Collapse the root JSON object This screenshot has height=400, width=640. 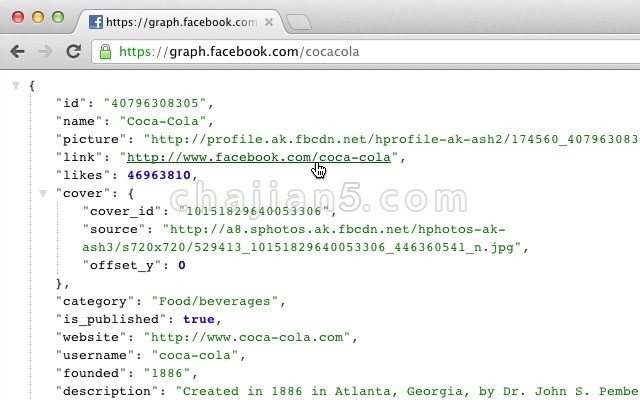coord(16,85)
